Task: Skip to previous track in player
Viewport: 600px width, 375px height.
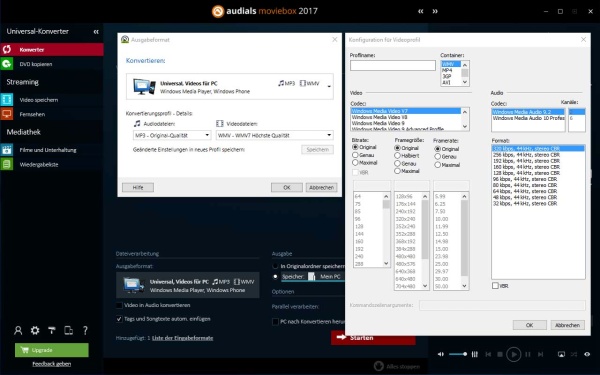Action: pos(488,354)
